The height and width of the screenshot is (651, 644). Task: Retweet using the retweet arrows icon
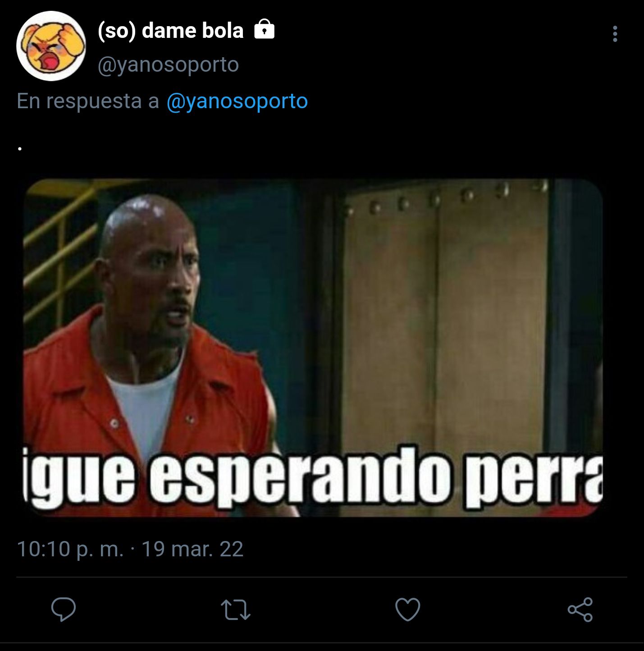236,610
